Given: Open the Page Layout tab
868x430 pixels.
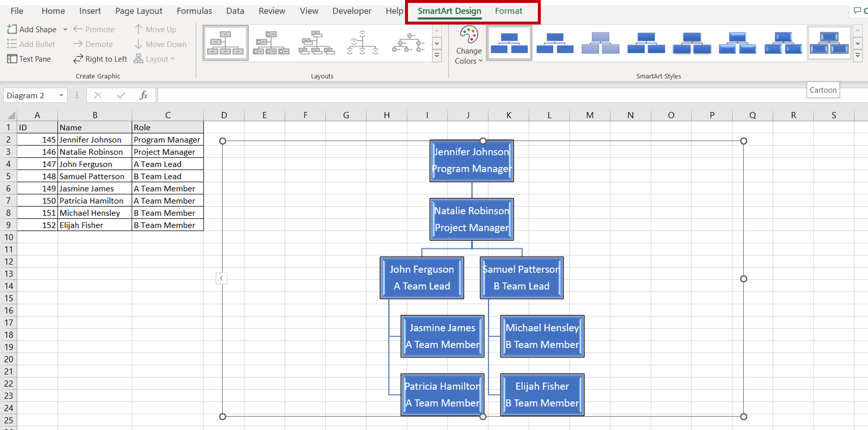Looking at the screenshot, I should pos(138,11).
